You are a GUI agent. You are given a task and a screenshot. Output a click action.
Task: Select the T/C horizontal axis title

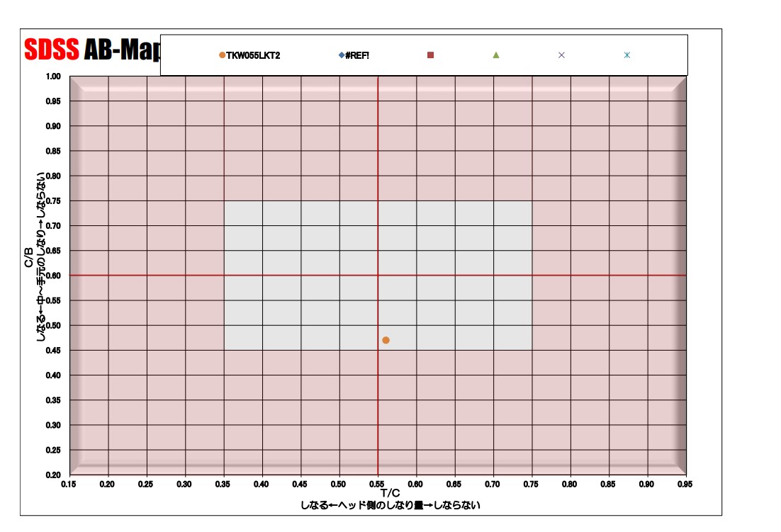390,493
